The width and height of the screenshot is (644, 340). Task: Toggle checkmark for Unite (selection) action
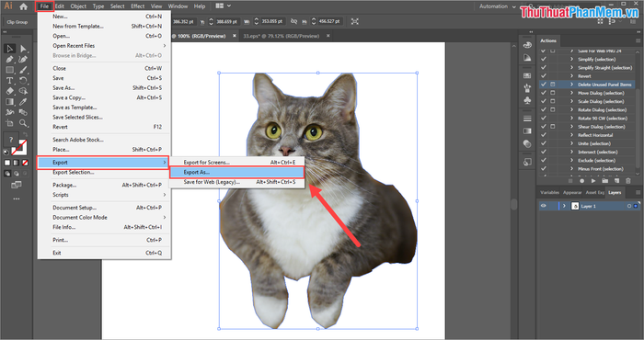[544, 143]
